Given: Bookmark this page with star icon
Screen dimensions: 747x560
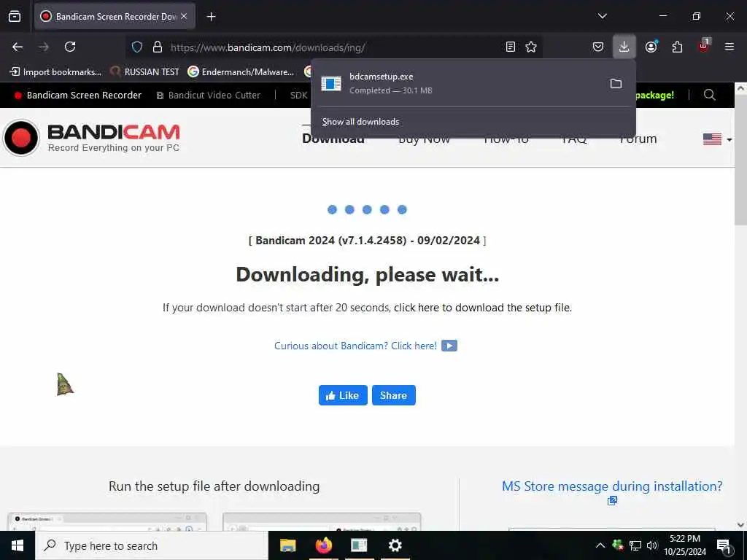Looking at the screenshot, I should tap(531, 47).
